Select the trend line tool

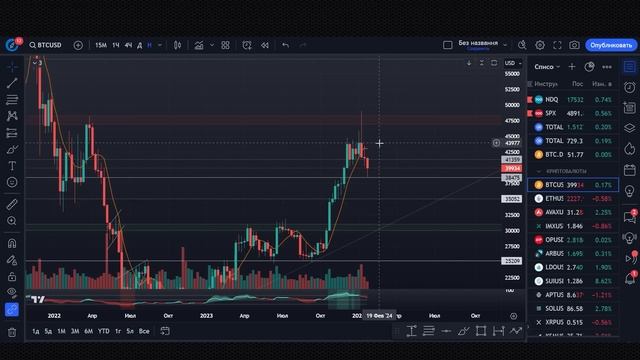tap(12, 83)
